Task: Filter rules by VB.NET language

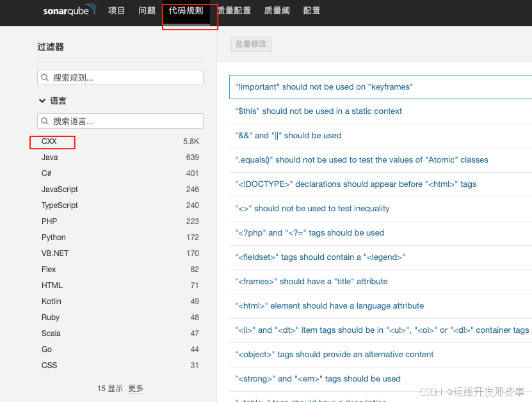Action: (55, 253)
